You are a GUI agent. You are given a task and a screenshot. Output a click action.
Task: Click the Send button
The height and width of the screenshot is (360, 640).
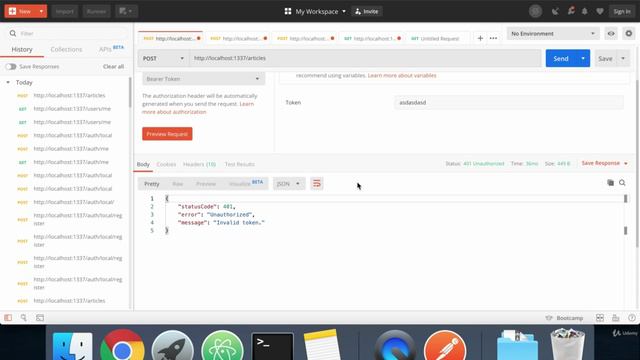point(561,59)
